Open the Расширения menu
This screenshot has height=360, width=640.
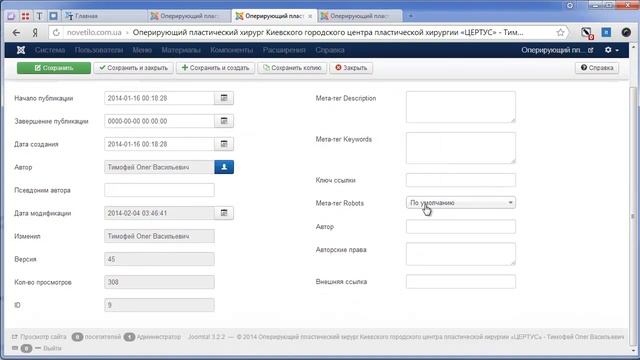point(284,50)
